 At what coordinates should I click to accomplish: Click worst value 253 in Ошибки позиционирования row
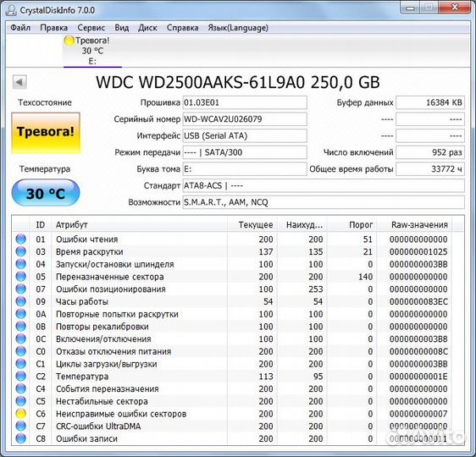pyautogui.click(x=315, y=289)
